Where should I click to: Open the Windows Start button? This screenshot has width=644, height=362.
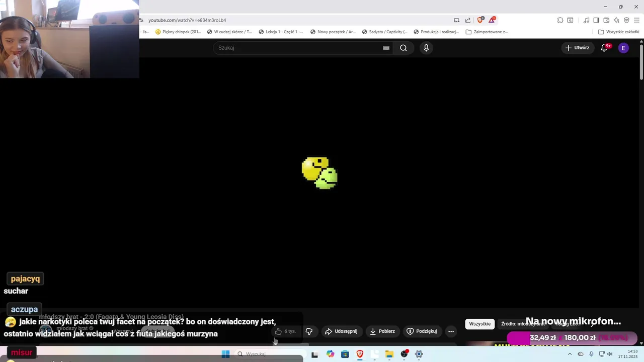click(x=225, y=354)
